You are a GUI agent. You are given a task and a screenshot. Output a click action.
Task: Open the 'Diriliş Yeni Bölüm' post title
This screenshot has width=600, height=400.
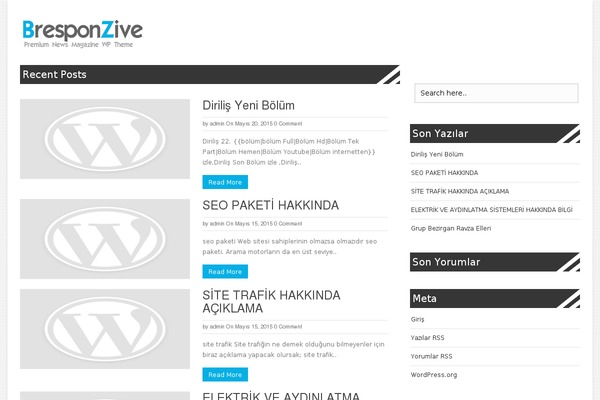point(248,105)
